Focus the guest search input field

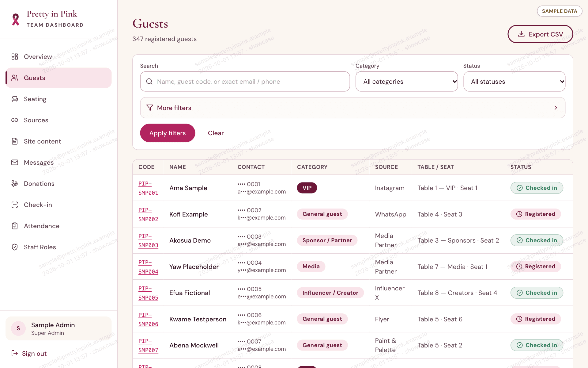(x=245, y=82)
